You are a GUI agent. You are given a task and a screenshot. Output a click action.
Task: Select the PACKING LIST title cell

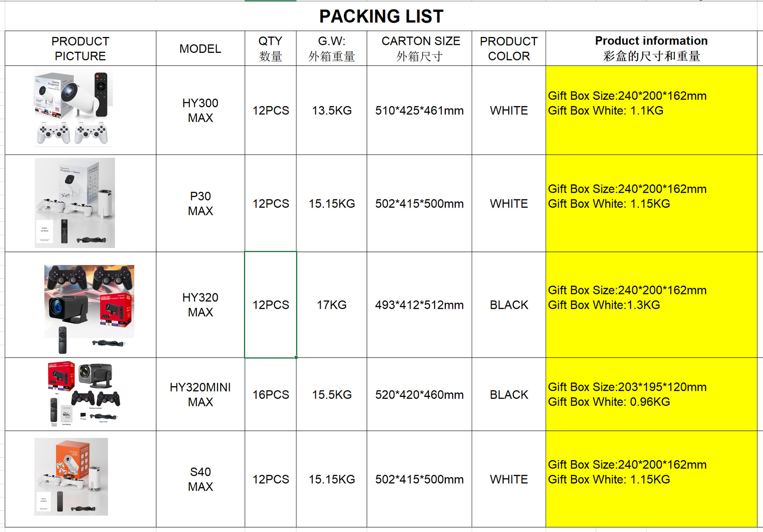click(x=381, y=16)
